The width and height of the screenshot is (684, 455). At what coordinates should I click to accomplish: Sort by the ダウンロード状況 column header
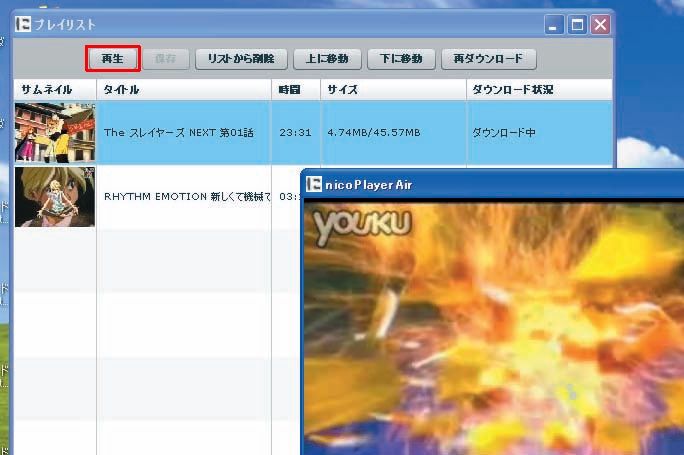pos(540,90)
